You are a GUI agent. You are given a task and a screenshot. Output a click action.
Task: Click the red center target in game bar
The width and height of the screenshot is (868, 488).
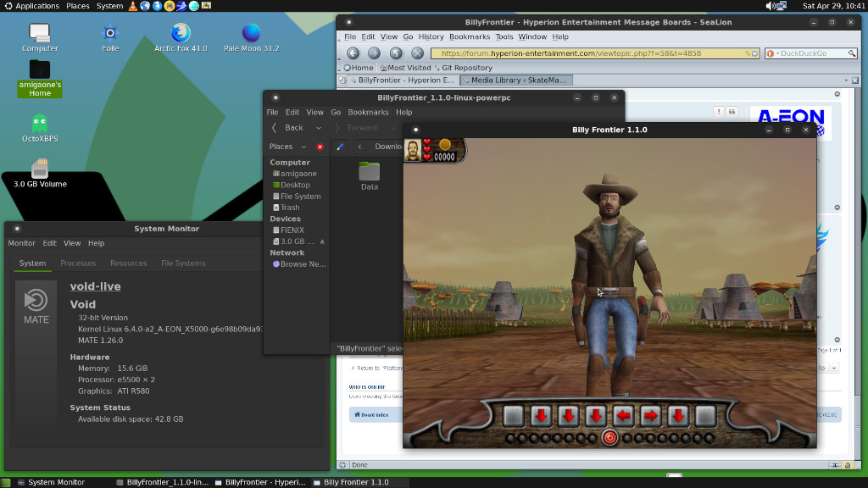pyautogui.click(x=609, y=438)
